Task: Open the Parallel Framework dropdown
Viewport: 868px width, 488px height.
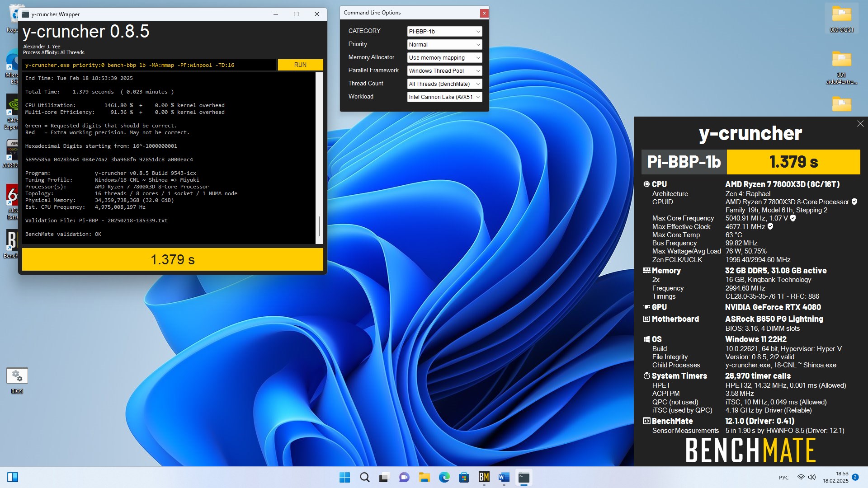Action: pyautogui.click(x=444, y=70)
